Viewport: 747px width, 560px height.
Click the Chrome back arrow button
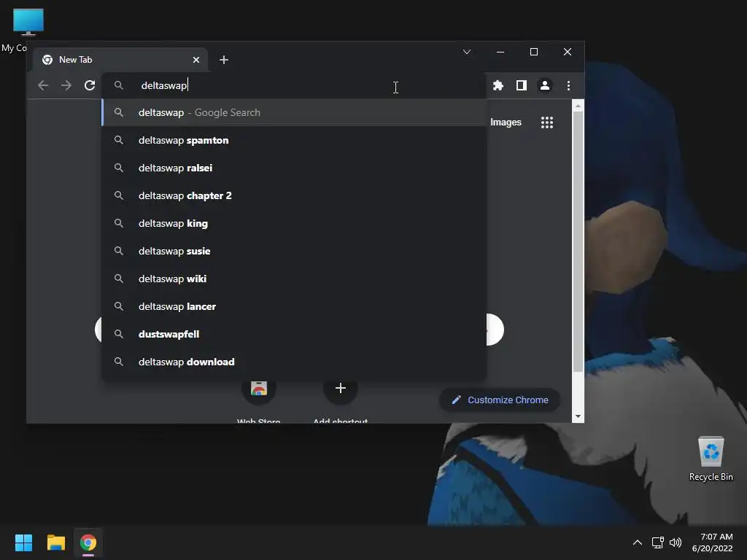pos(43,85)
